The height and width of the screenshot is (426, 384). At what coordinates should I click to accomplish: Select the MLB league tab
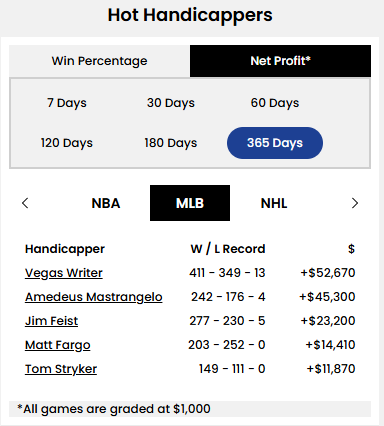(190, 203)
